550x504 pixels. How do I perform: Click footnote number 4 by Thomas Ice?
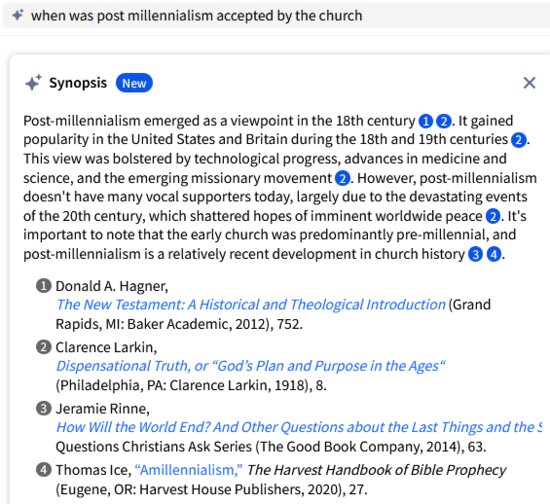43,470
